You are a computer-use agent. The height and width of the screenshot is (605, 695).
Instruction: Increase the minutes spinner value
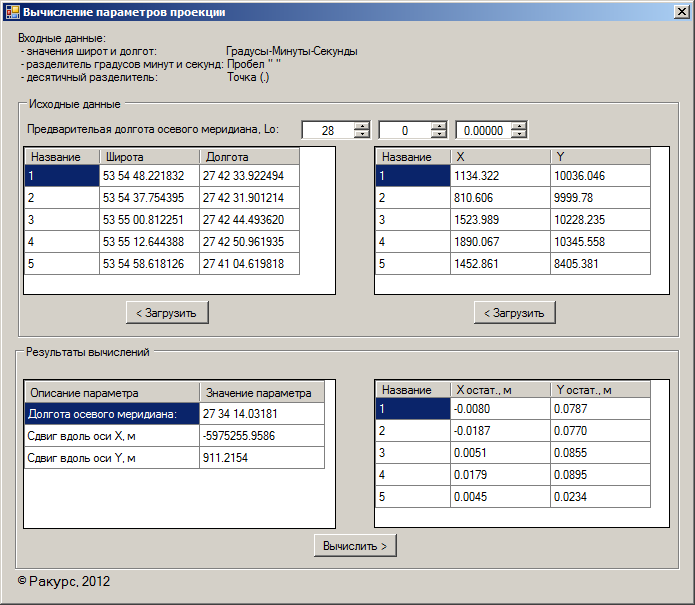point(439,126)
